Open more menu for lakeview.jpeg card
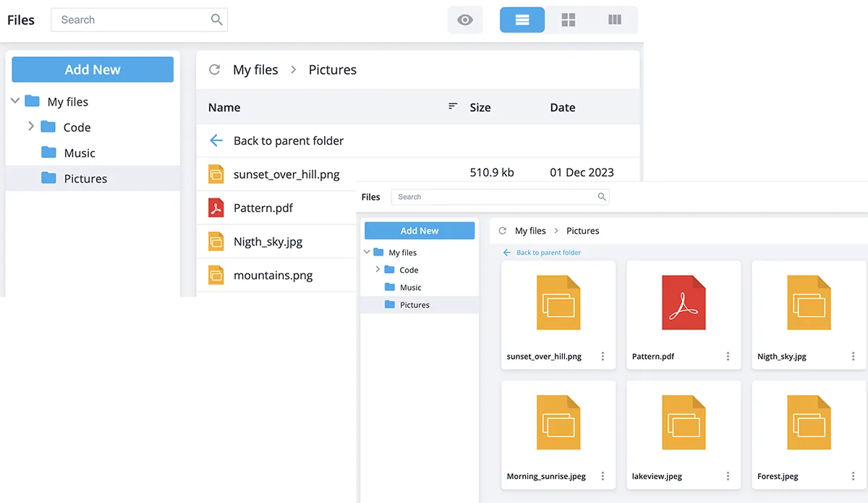868x503 pixels. point(728,476)
